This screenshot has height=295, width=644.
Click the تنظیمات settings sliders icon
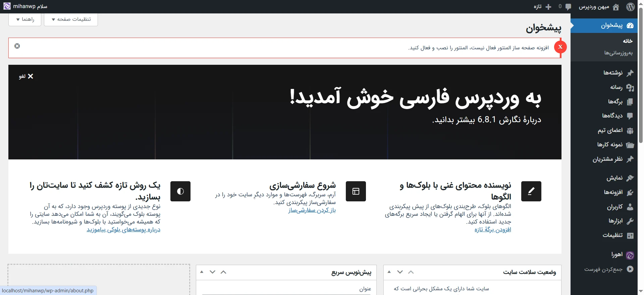(630, 235)
